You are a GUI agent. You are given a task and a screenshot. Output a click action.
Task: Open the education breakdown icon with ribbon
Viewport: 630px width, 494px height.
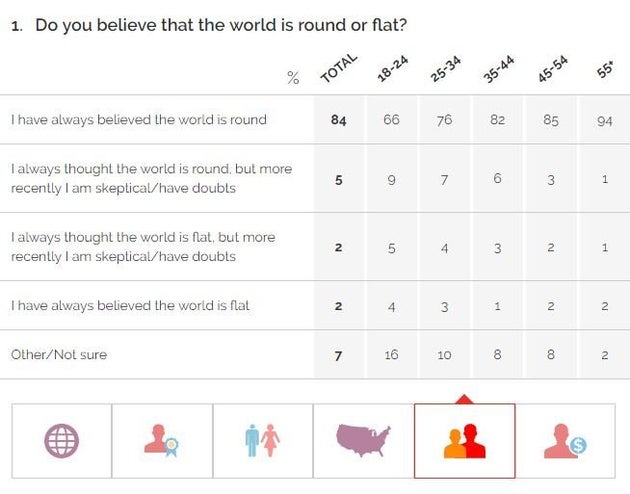[x=161, y=440]
